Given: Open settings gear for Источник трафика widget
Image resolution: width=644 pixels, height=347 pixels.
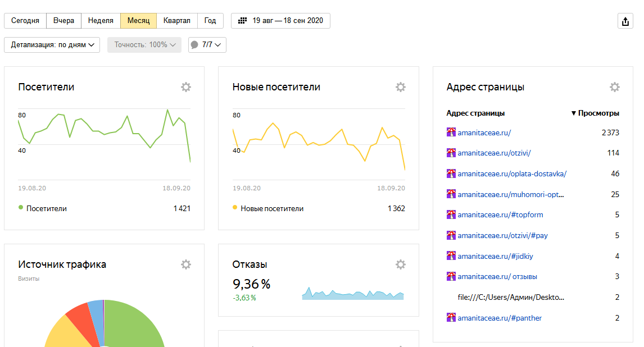Looking at the screenshot, I should click(186, 264).
